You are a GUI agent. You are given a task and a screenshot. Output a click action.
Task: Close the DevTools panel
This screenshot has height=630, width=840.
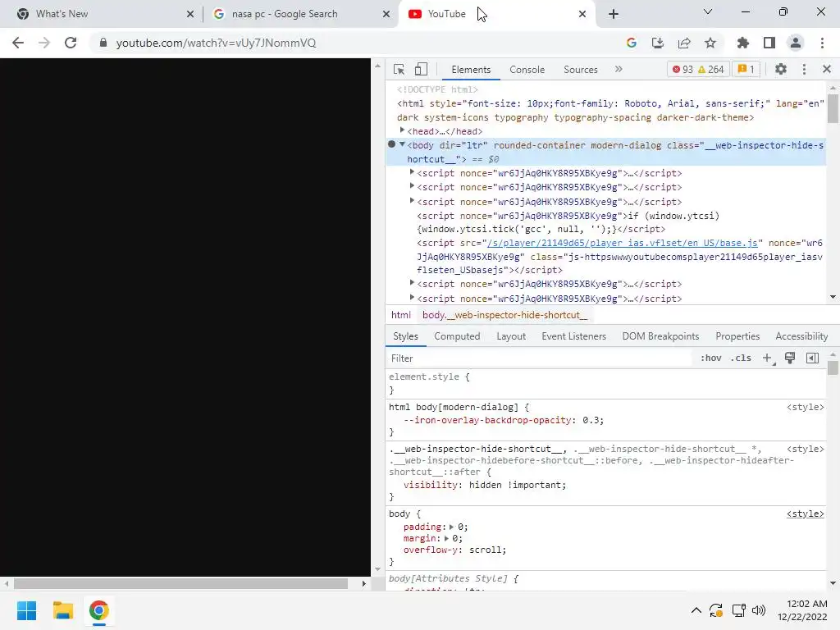tap(827, 69)
